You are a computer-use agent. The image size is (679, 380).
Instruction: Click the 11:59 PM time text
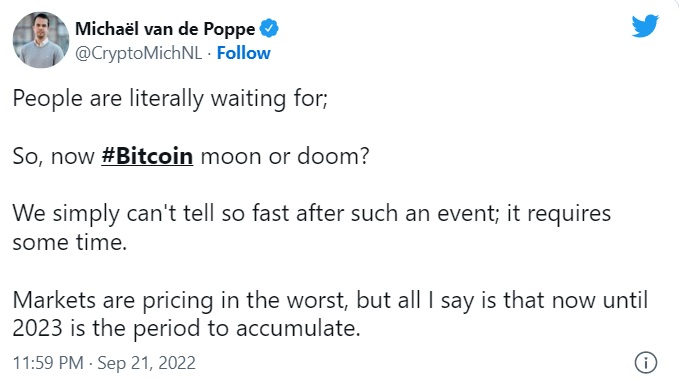[48, 363]
